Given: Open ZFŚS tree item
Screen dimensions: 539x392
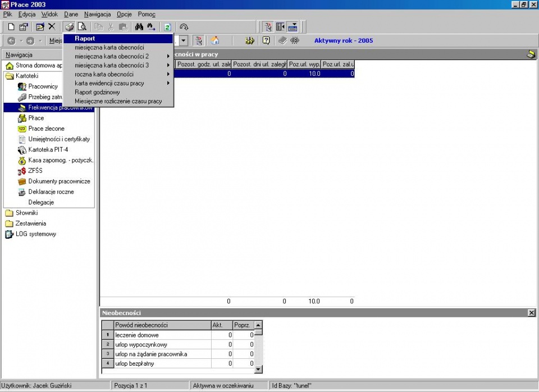Looking at the screenshot, I should pos(30,171).
